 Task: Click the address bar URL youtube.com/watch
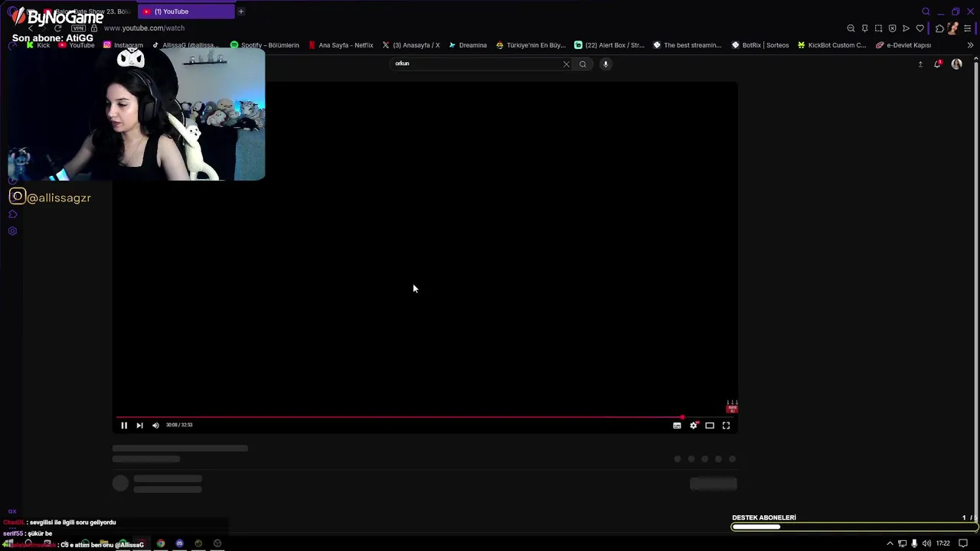click(144, 28)
